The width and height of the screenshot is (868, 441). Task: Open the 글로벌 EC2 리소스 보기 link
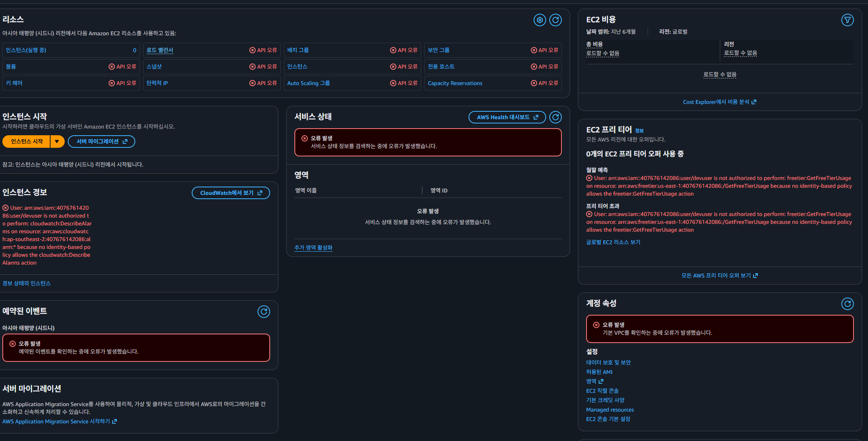(613, 242)
